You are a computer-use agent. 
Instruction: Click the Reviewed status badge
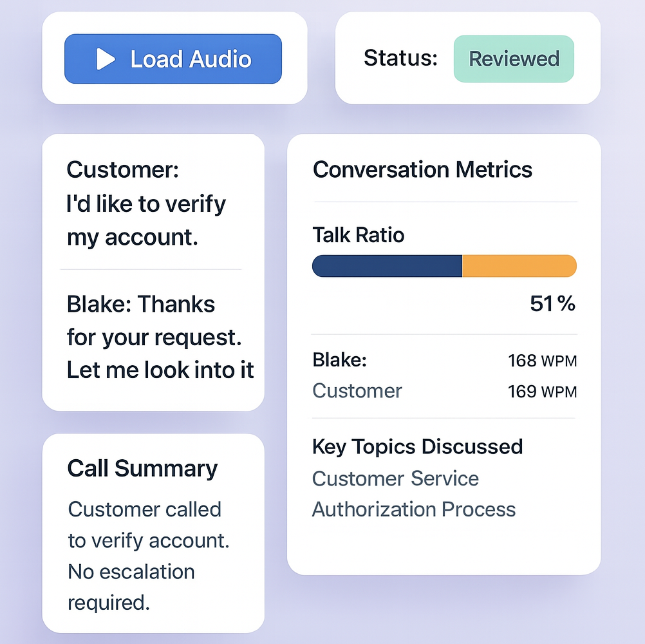pyautogui.click(x=514, y=59)
